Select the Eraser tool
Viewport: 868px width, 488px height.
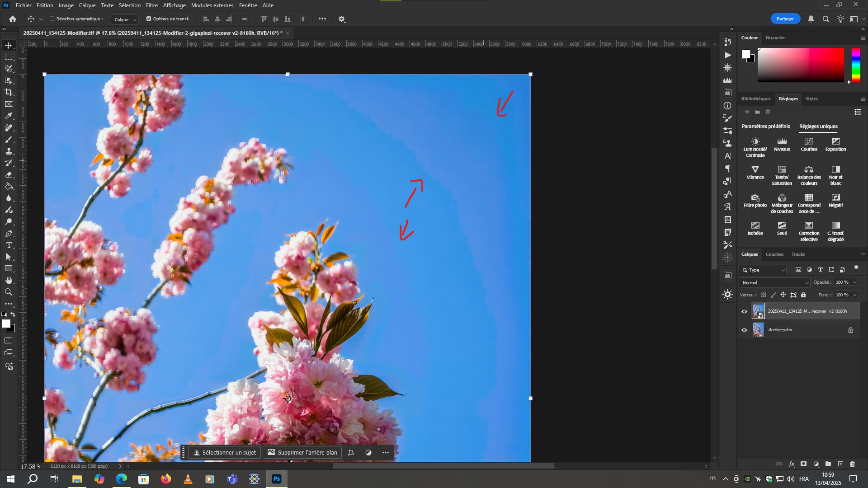coord(9,174)
